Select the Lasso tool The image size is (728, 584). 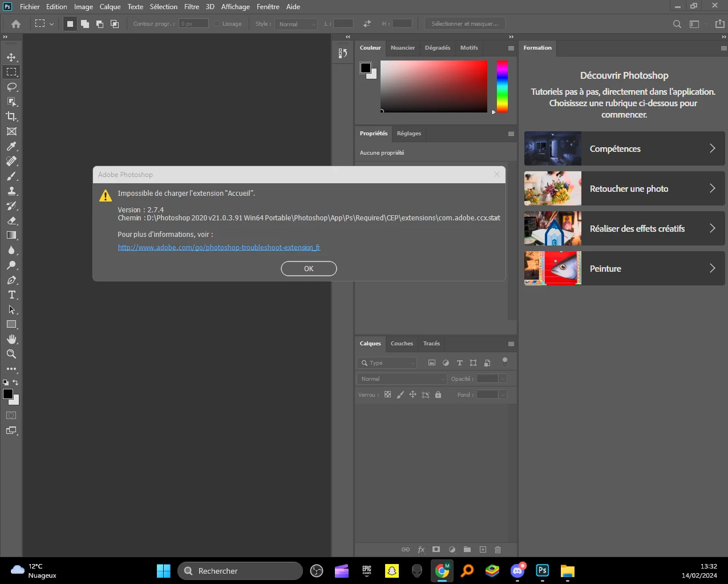click(x=11, y=87)
